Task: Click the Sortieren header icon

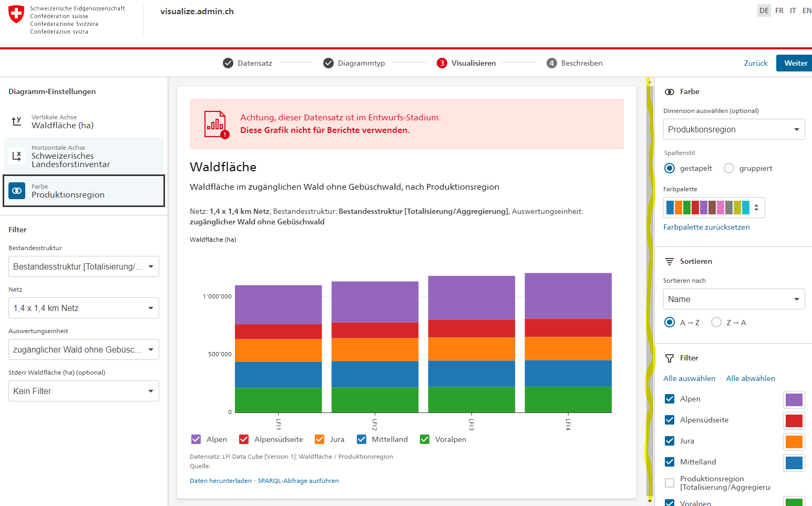Action: [x=670, y=261]
